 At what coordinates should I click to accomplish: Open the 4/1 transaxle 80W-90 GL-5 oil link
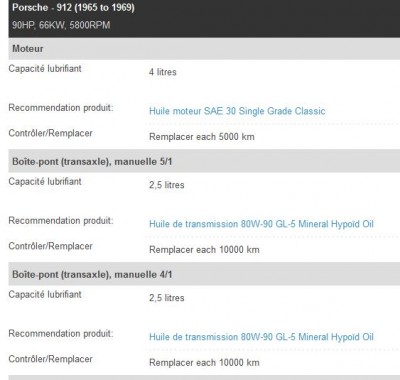pyautogui.click(x=261, y=337)
